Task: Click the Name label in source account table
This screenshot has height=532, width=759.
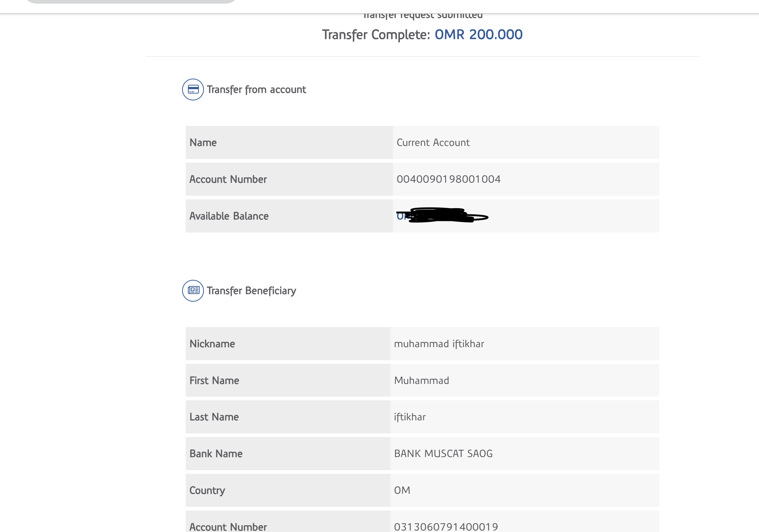Action: pos(203,143)
